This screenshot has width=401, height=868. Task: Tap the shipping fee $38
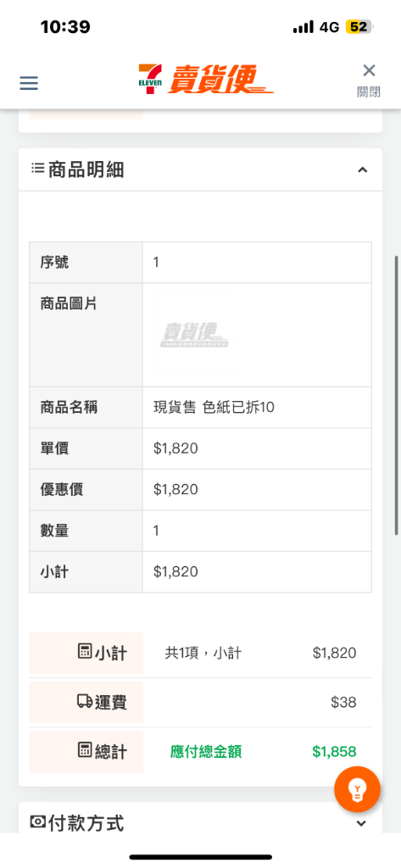tap(343, 702)
